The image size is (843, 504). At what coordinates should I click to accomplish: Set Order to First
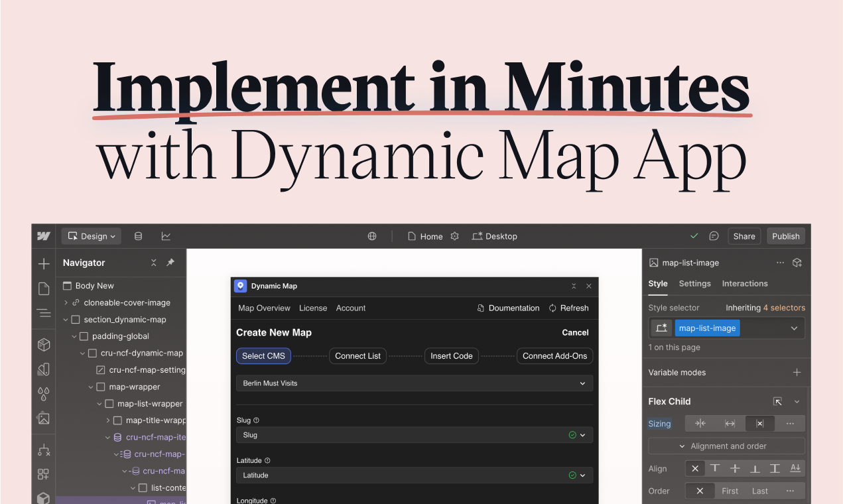point(730,491)
